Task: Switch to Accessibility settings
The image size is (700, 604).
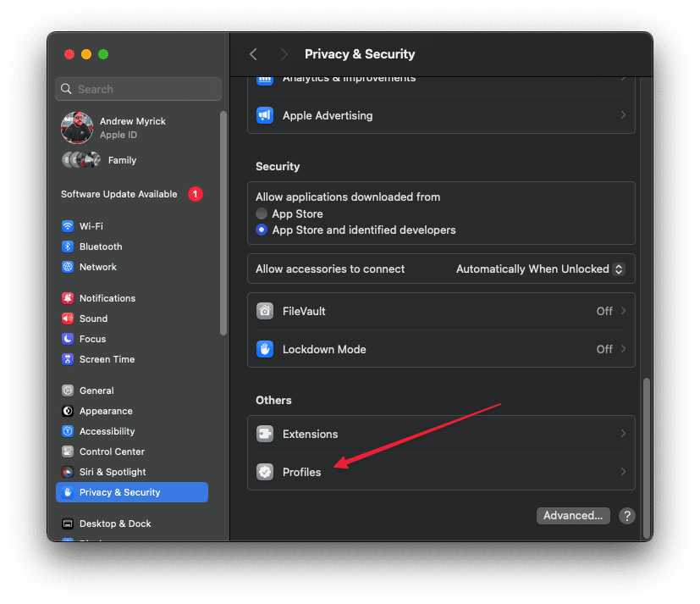Action: pyautogui.click(x=132, y=431)
